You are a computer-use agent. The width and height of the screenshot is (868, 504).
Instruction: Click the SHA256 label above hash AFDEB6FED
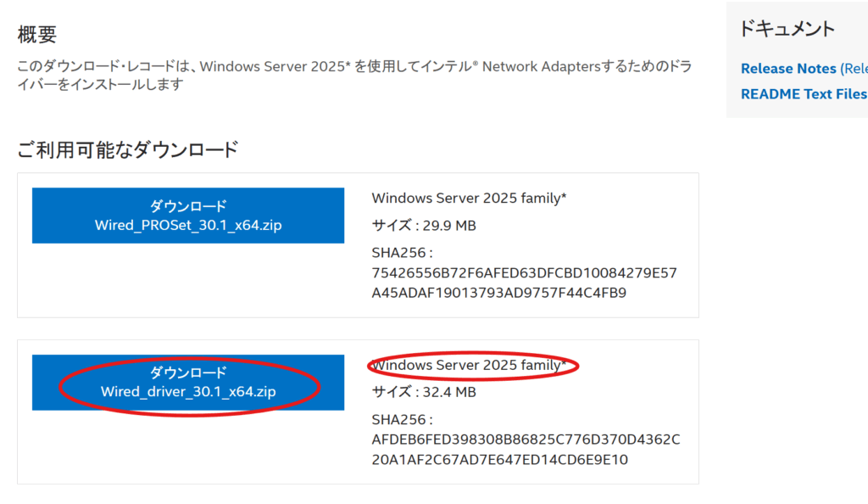click(x=402, y=419)
